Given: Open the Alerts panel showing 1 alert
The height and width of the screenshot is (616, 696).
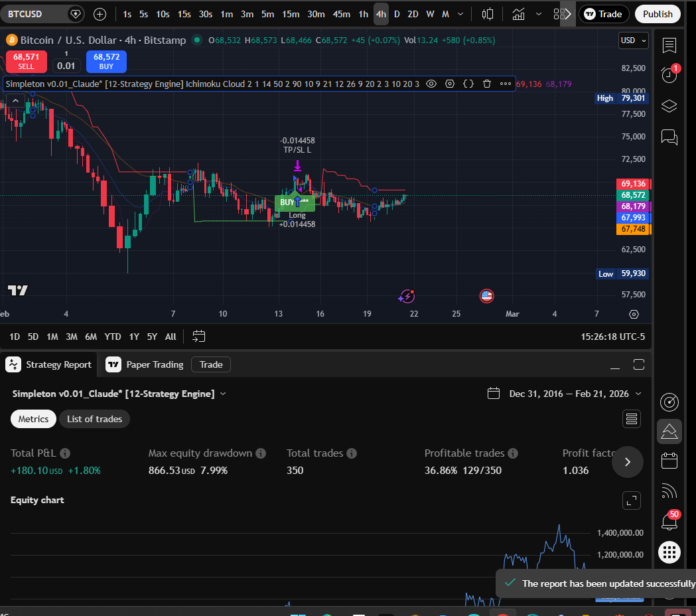Looking at the screenshot, I should tap(669, 74).
